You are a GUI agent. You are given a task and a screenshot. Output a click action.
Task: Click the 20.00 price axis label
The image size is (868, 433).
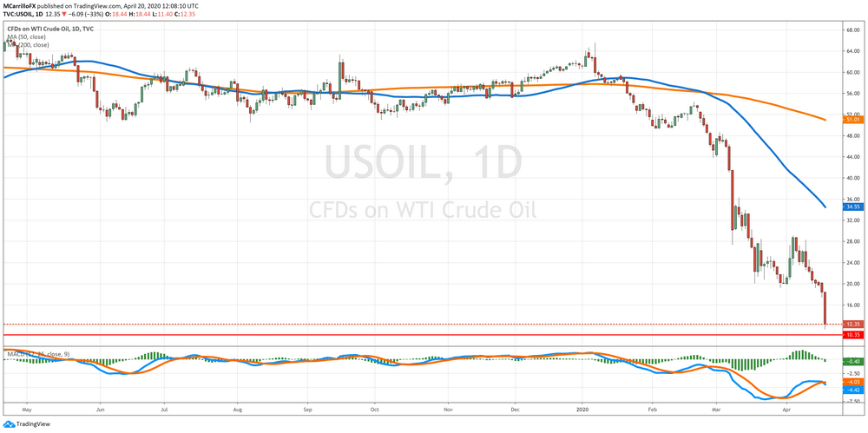click(x=852, y=284)
